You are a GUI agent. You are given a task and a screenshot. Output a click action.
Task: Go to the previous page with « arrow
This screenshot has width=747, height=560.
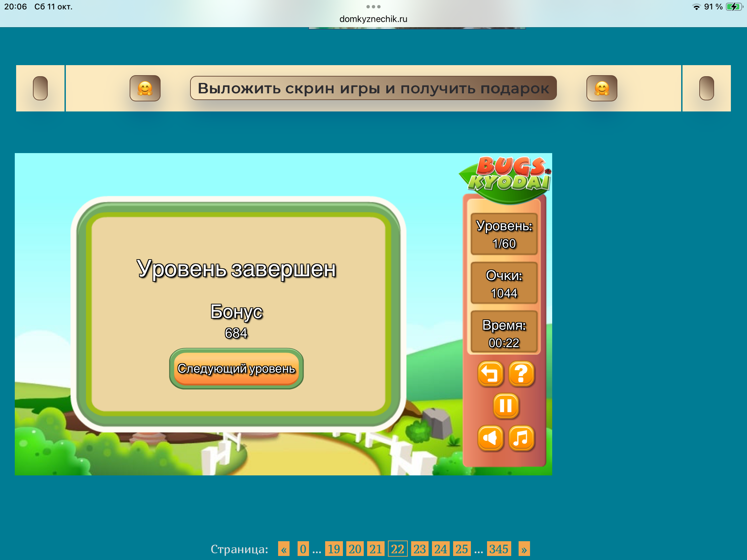(284, 549)
